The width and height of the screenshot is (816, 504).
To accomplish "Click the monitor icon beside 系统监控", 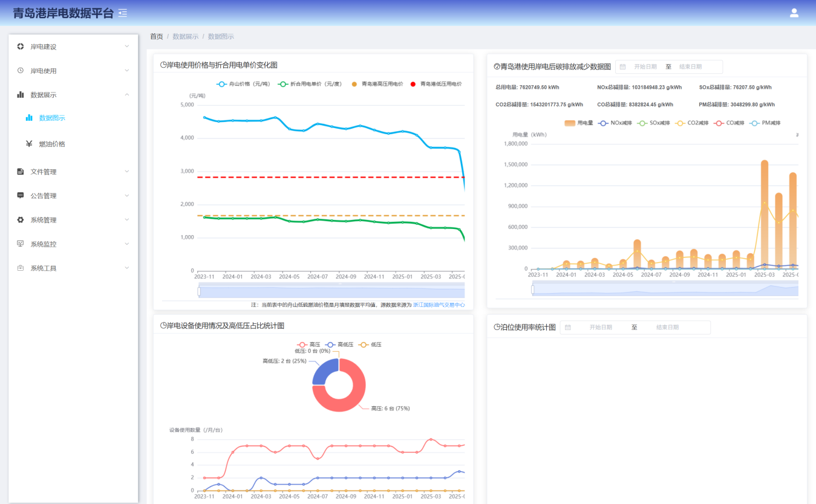I will (x=21, y=244).
